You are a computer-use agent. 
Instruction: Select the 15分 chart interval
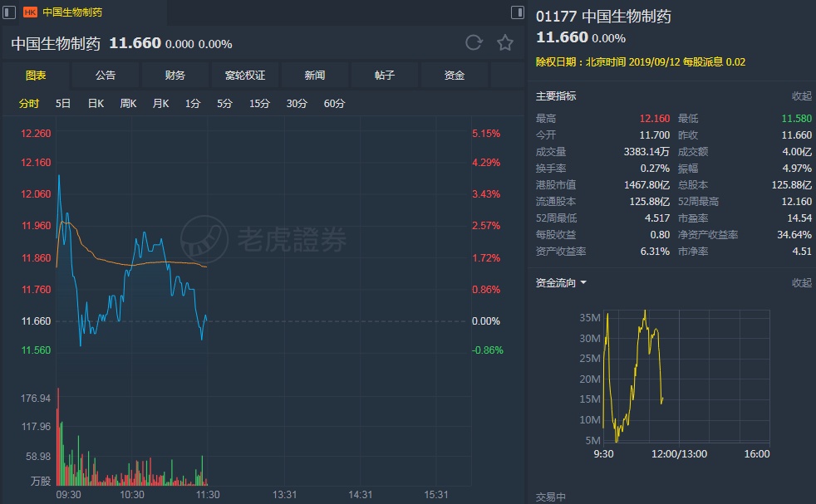(x=260, y=104)
